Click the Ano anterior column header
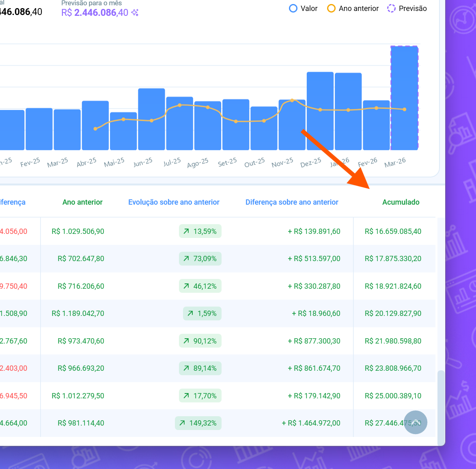Viewport: 476px width, 469px height. [x=82, y=202]
